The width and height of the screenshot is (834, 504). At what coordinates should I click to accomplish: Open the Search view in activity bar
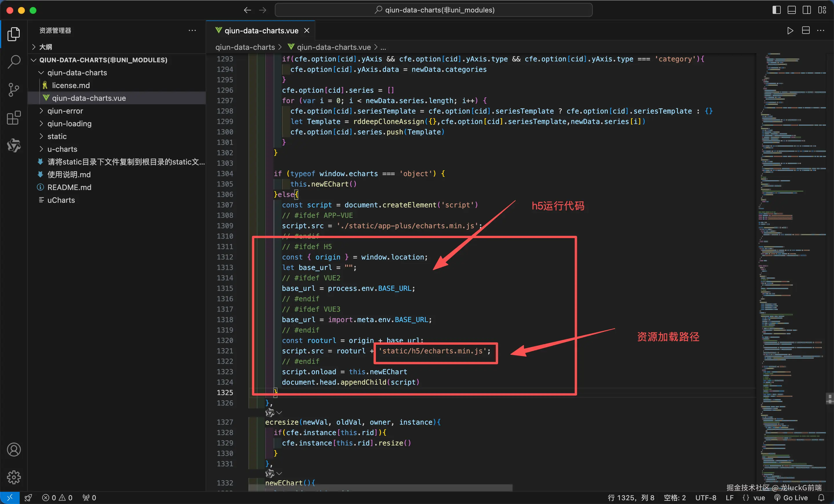coord(14,62)
